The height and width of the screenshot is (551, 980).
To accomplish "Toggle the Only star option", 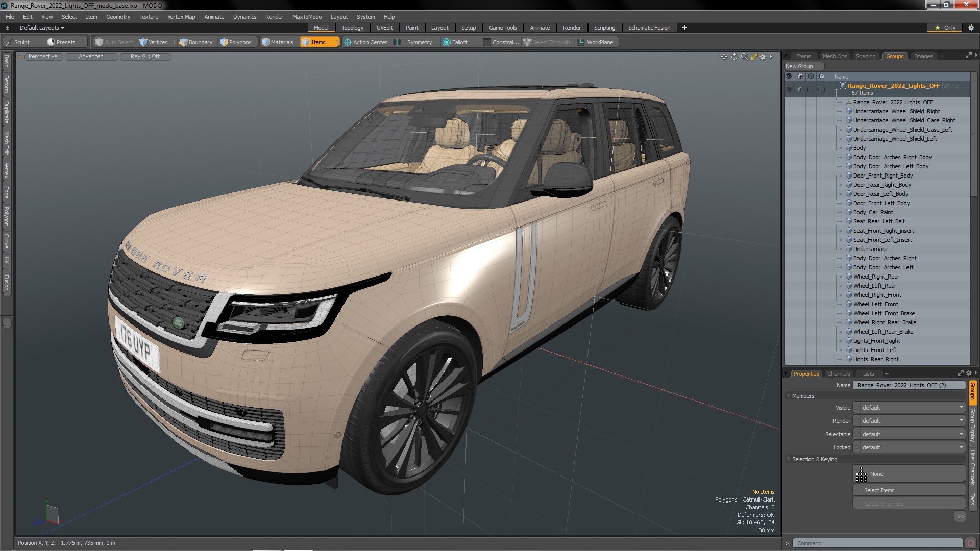I will pyautogui.click(x=945, y=28).
